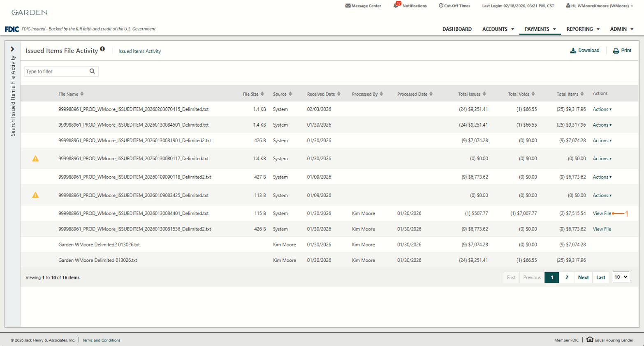Click the Type to filter input field
The image size is (644, 346).
pyautogui.click(x=56, y=72)
